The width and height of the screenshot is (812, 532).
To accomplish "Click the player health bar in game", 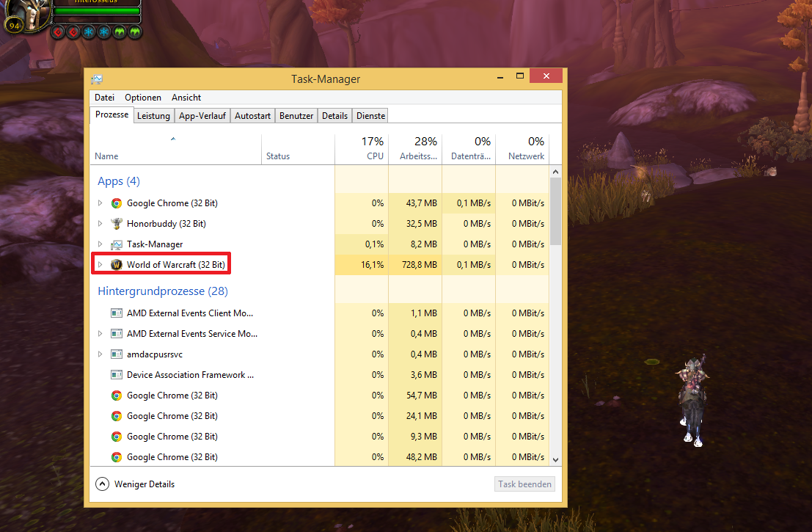I will pos(98,11).
